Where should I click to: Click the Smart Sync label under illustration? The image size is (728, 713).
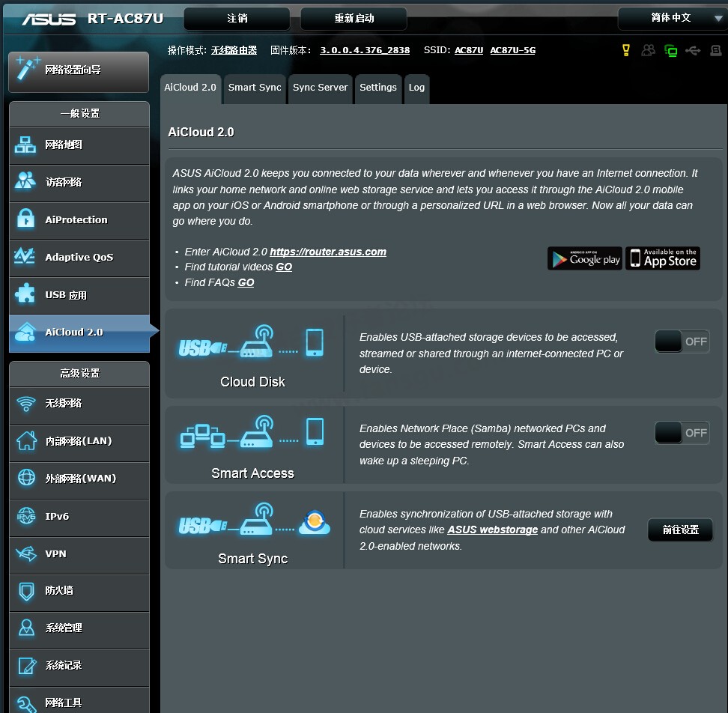tap(252, 559)
